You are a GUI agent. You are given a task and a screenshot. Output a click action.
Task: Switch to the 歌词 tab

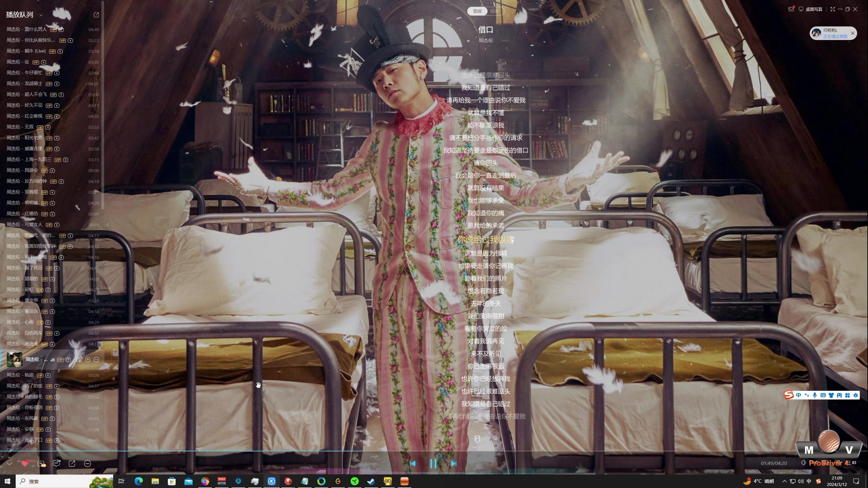[x=477, y=11]
